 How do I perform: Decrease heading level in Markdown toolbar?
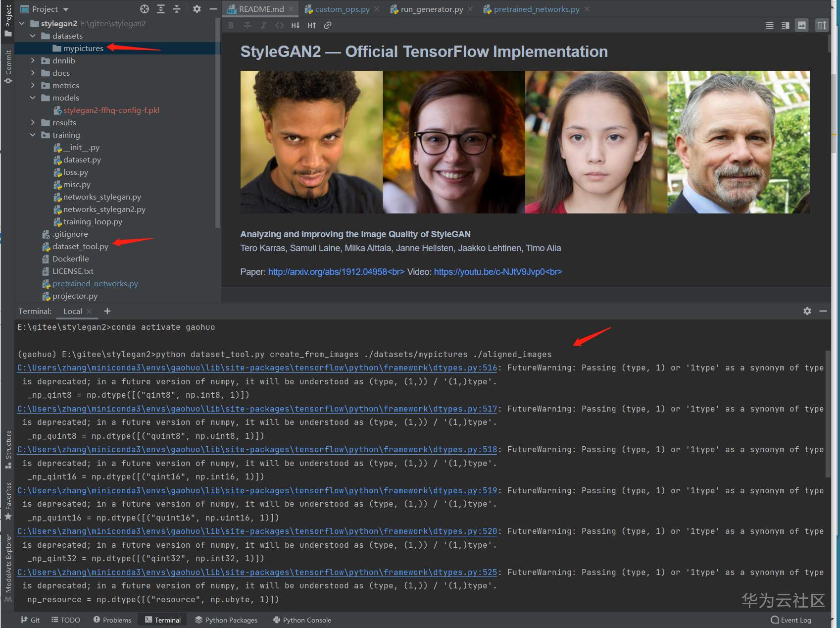296,25
